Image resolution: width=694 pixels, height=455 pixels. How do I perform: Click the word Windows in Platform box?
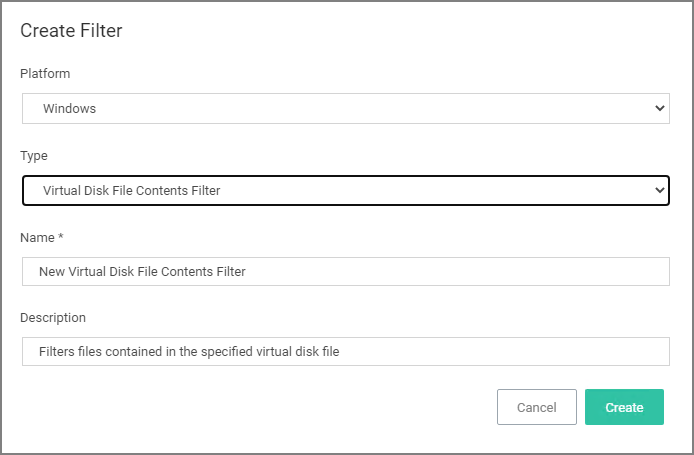pos(69,108)
